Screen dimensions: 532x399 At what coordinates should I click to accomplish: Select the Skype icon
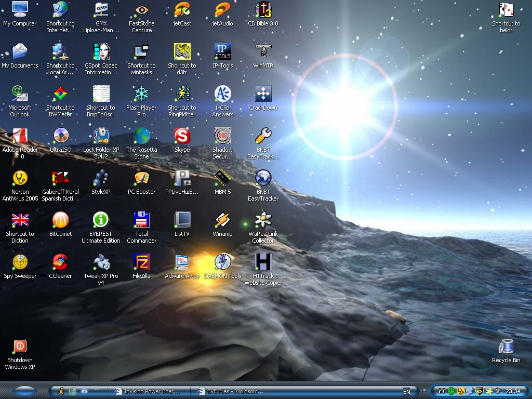182,136
